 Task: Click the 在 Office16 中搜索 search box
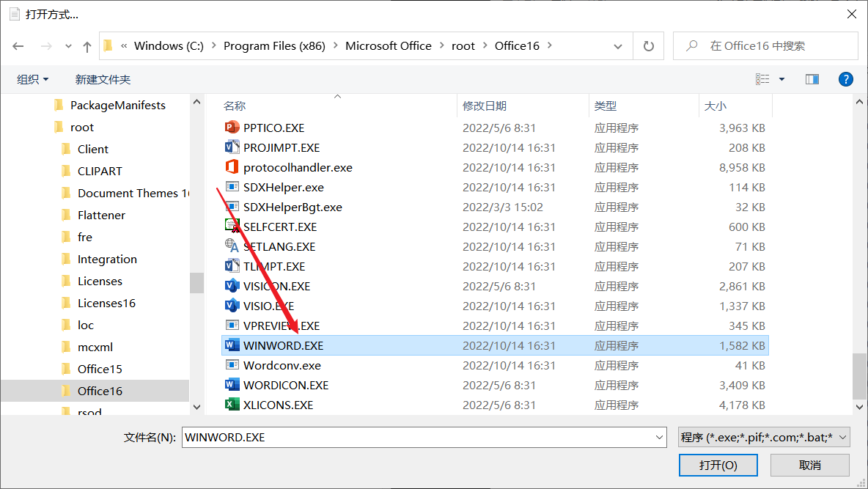tap(765, 46)
